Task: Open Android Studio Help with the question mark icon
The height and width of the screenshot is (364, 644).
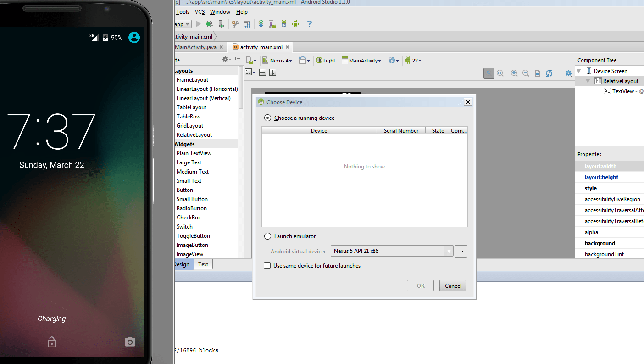Action: click(310, 24)
